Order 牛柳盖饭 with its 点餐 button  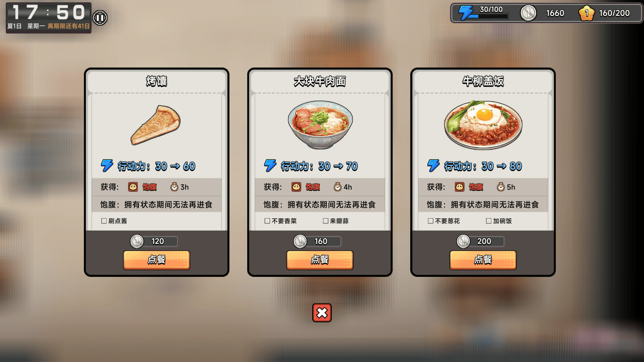pyautogui.click(x=483, y=260)
